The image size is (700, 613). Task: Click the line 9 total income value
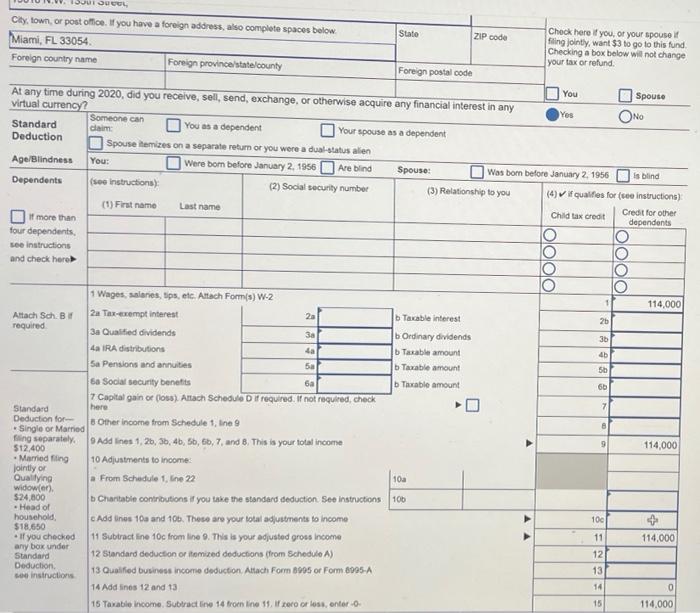[644, 445]
